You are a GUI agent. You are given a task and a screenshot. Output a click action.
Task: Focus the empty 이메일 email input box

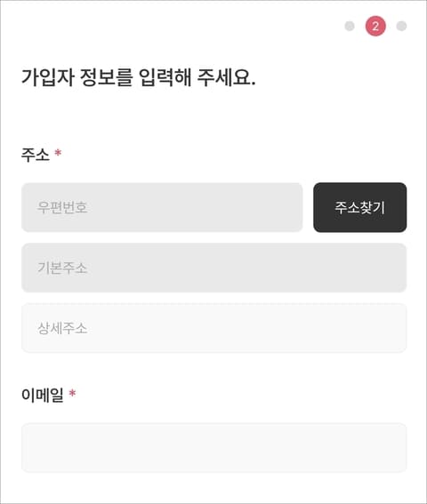pos(214,448)
